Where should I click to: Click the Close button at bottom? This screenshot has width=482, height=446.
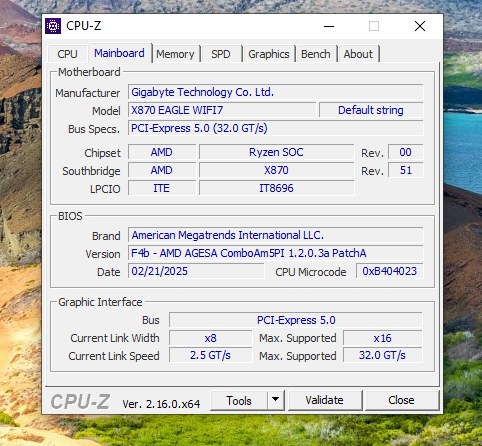pos(401,400)
